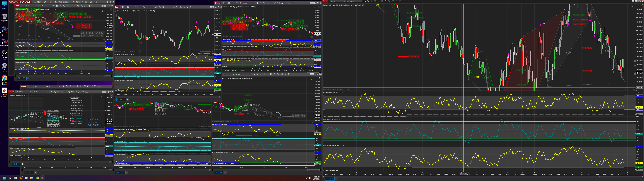Viewport: 644px width, 181px height.
Task: Click bar style icon in ES 2 Day chart
Action: click(57, 6)
